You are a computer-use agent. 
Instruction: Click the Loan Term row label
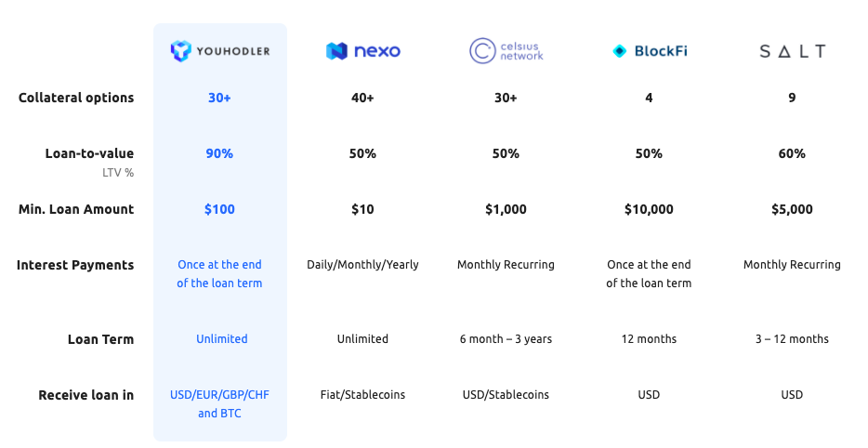click(100, 339)
